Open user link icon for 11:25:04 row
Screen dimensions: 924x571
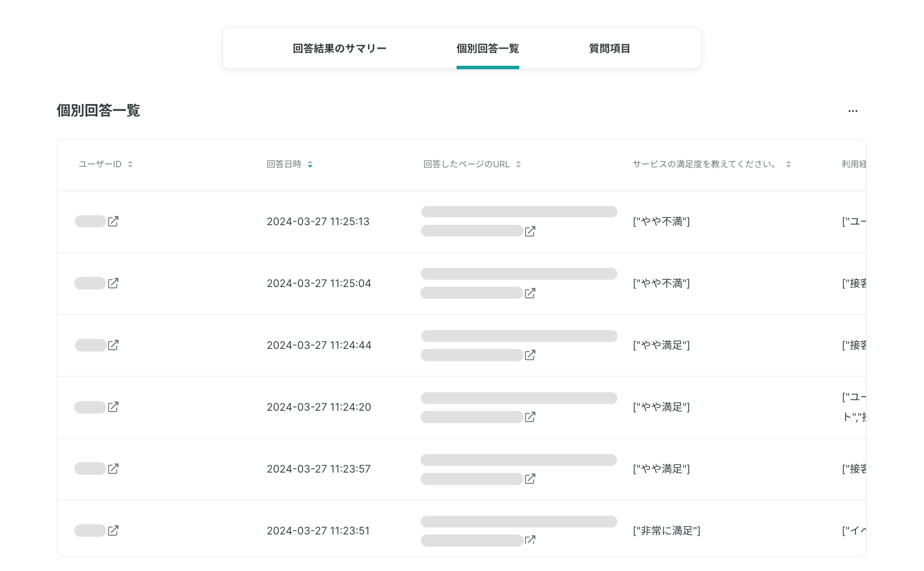point(113,283)
